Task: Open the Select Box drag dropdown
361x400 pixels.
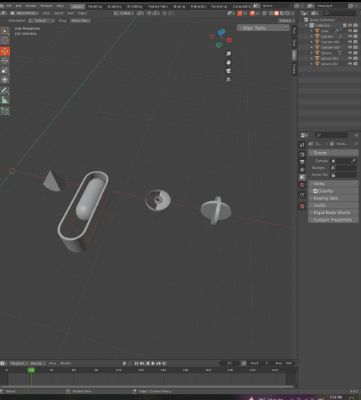Action: pos(80,20)
